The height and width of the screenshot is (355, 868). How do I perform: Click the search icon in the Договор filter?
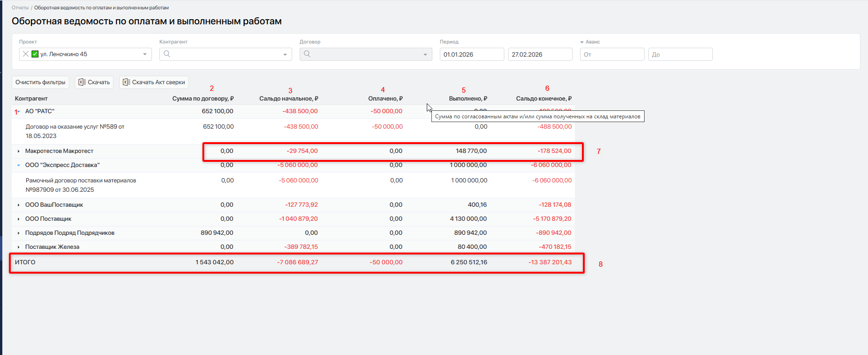coord(307,54)
